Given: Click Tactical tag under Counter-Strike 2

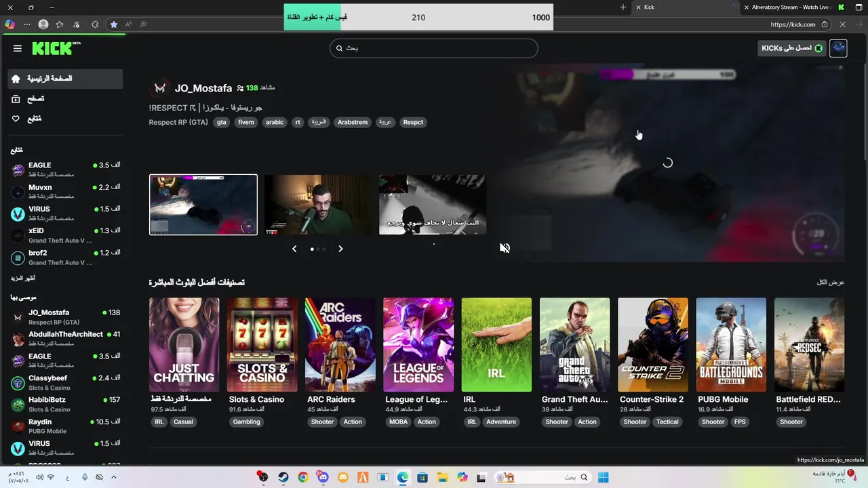Looking at the screenshot, I should (x=667, y=422).
